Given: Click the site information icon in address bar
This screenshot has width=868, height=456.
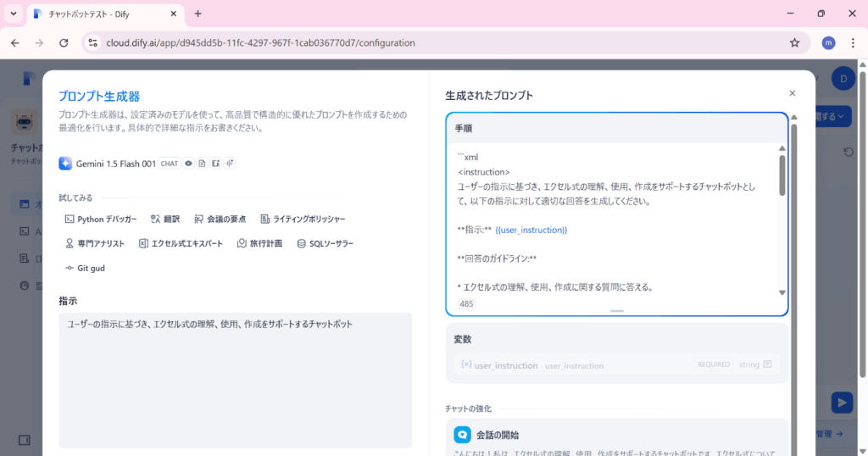Looking at the screenshot, I should coord(93,42).
